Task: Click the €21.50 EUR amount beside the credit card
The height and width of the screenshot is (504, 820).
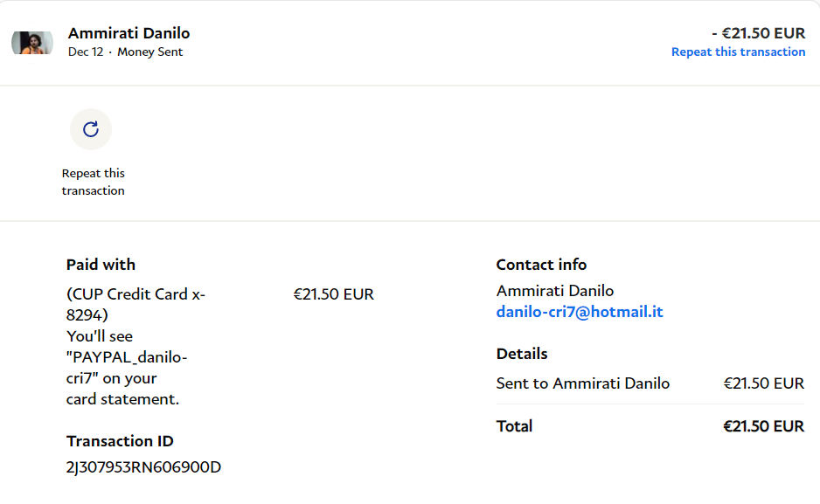Action: 333,294
